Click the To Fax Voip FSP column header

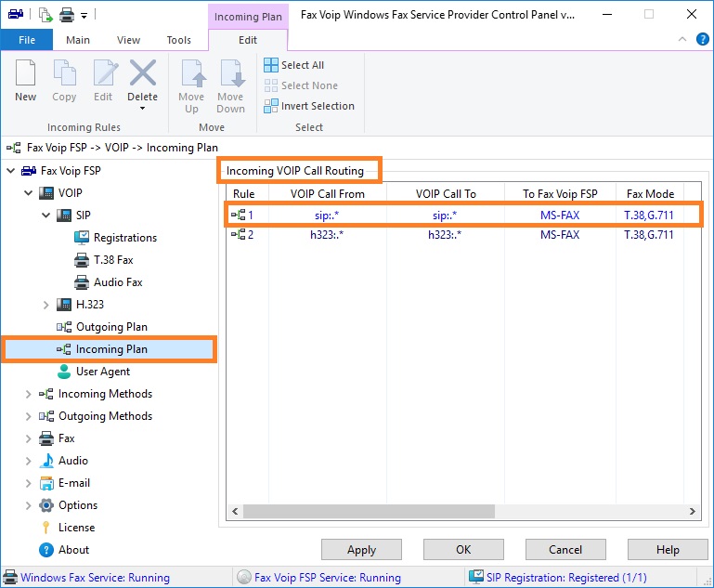[x=560, y=194]
